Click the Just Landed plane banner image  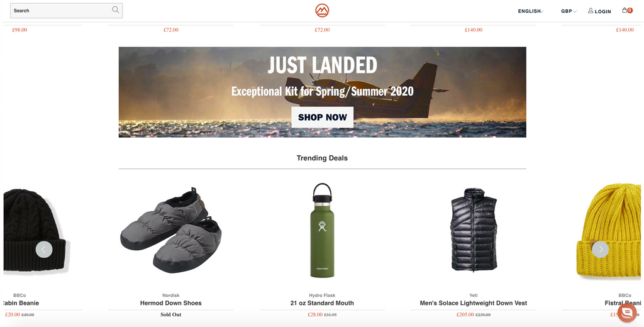click(x=323, y=92)
